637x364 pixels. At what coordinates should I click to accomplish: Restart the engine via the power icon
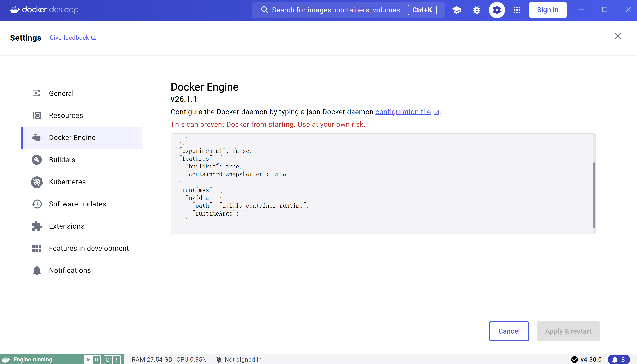coord(108,359)
